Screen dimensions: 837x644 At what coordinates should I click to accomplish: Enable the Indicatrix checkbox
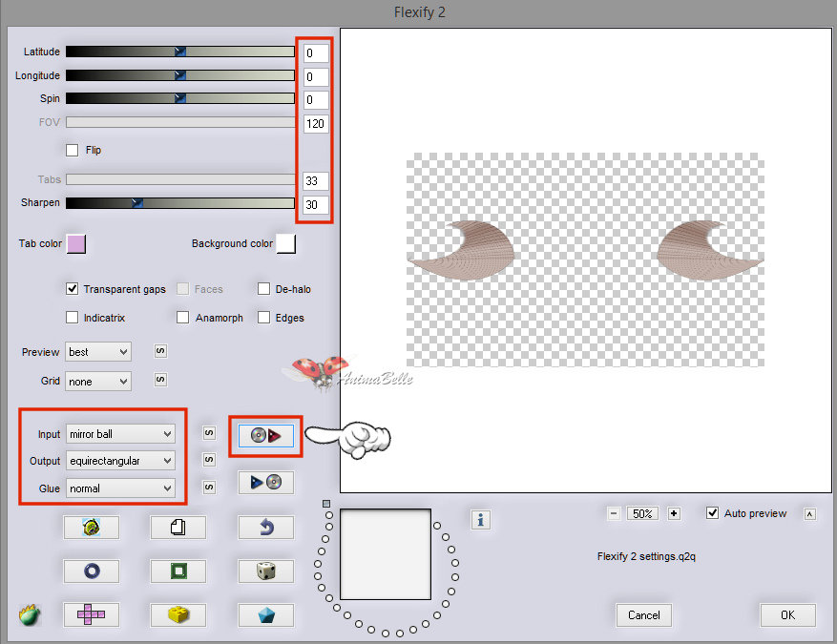pos(73,318)
